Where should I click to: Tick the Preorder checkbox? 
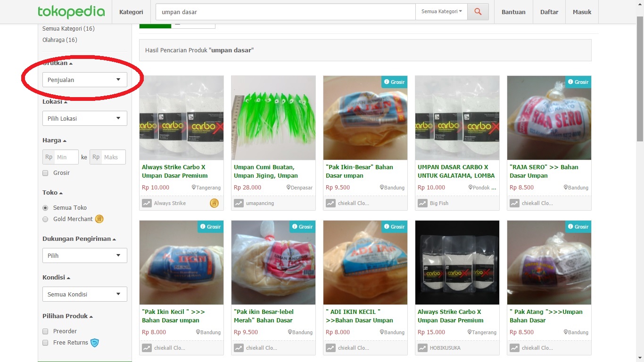pyautogui.click(x=45, y=331)
